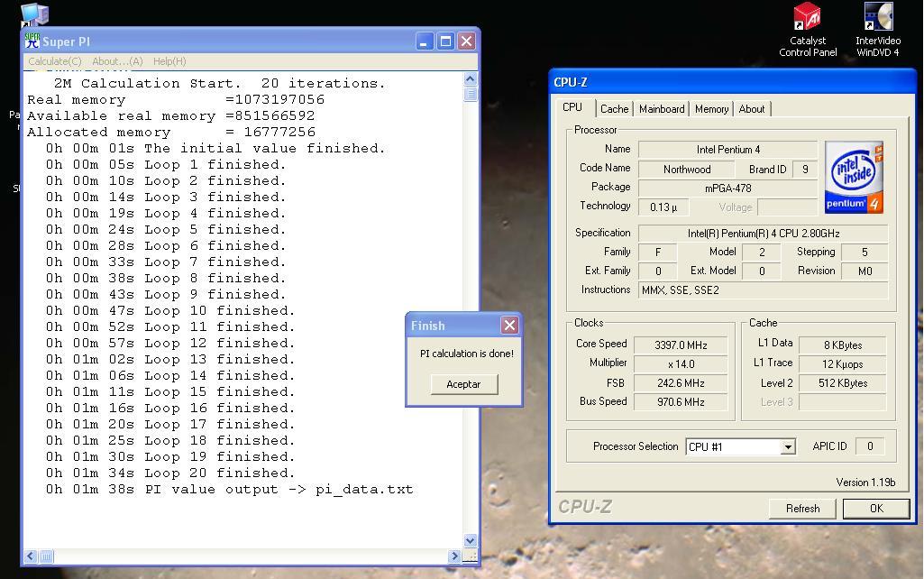Viewport: 924px width, 579px height.
Task: Click the horizontal scrollbar left arrow
Action: (31, 556)
